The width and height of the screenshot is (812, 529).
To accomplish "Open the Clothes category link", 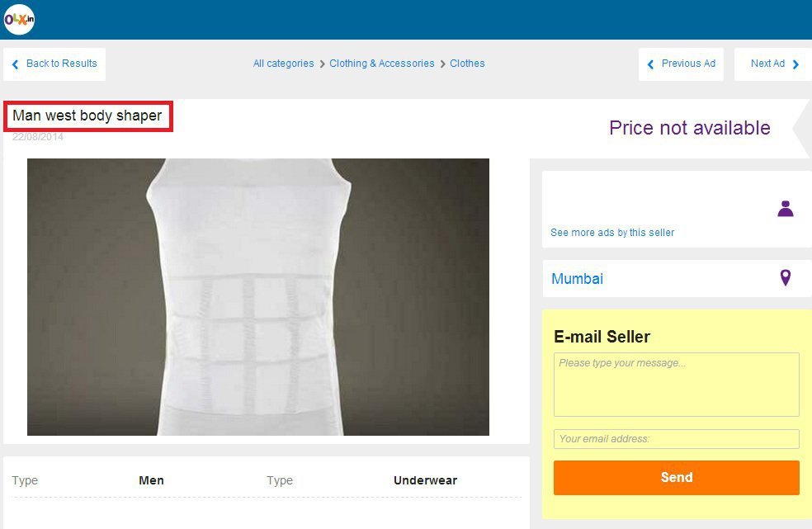I will [467, 64].
